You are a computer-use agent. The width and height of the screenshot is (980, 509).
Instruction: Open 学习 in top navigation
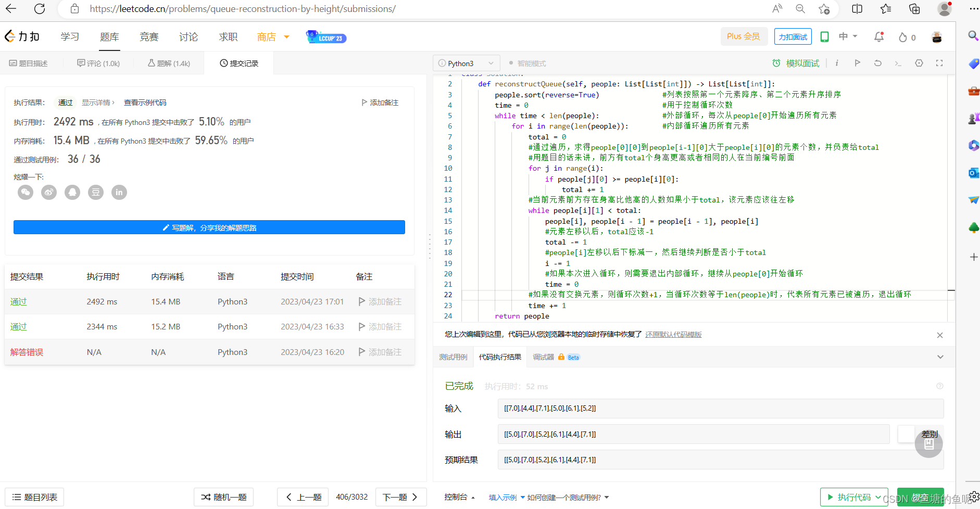[x=70, y=37]
